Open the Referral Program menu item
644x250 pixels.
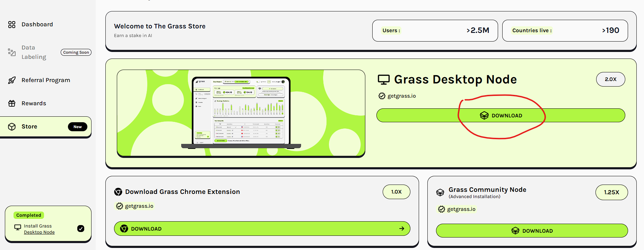(x=46, y=80)
